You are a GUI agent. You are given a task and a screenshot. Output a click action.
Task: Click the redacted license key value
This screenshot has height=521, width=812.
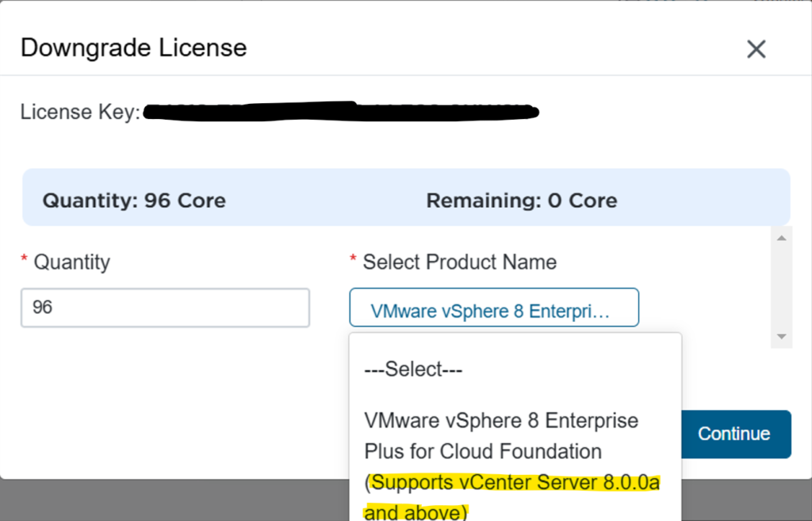pyautogui.click(x=341, y=112)
